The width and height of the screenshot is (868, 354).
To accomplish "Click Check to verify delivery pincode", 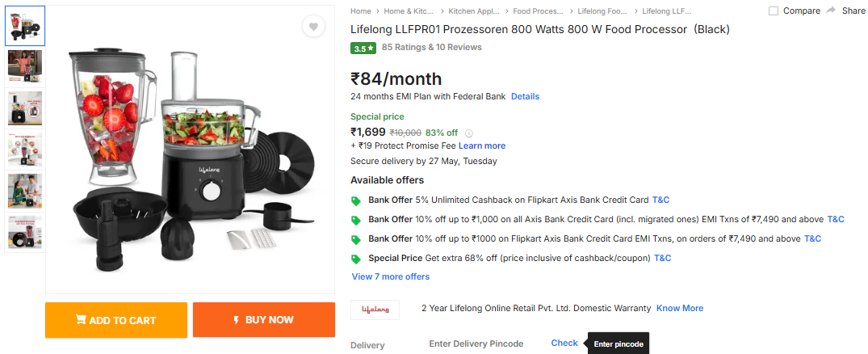I will point(564,343).
